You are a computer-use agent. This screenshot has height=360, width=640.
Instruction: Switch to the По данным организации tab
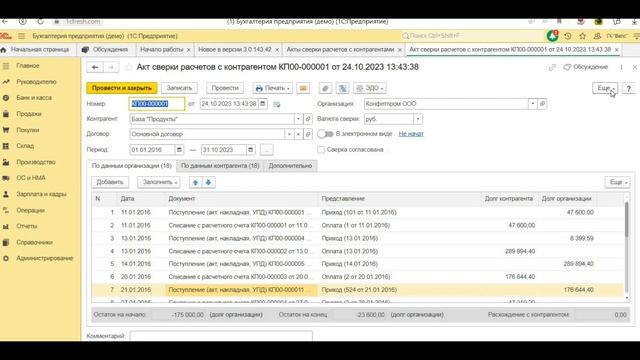131,166
